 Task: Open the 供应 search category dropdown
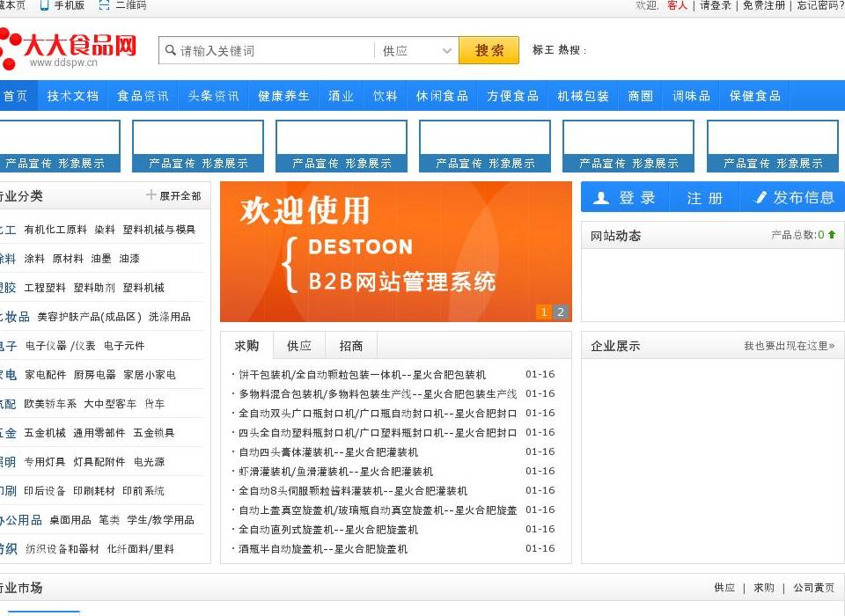pyautogui.click(x=416, y=51)
